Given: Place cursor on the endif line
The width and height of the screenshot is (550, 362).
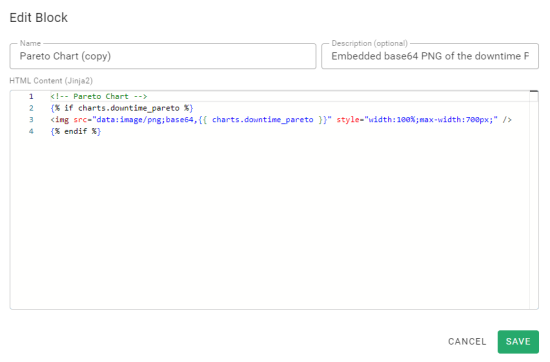Looking at the screenshot, I should (x=75, y=131).
